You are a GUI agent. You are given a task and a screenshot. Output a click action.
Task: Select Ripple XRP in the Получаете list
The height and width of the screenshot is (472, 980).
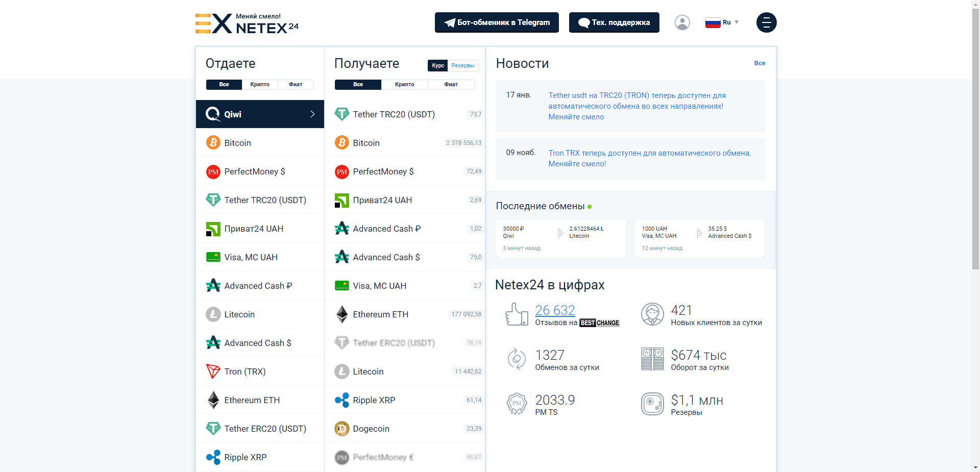pyautogui.click(x=374, y=400)
